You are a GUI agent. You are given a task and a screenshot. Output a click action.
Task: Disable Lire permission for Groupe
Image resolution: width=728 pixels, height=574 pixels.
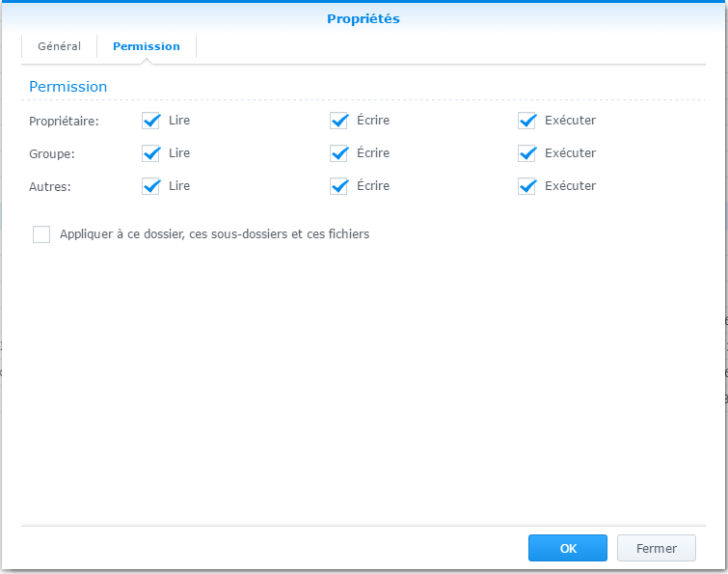tap(150, 153)
